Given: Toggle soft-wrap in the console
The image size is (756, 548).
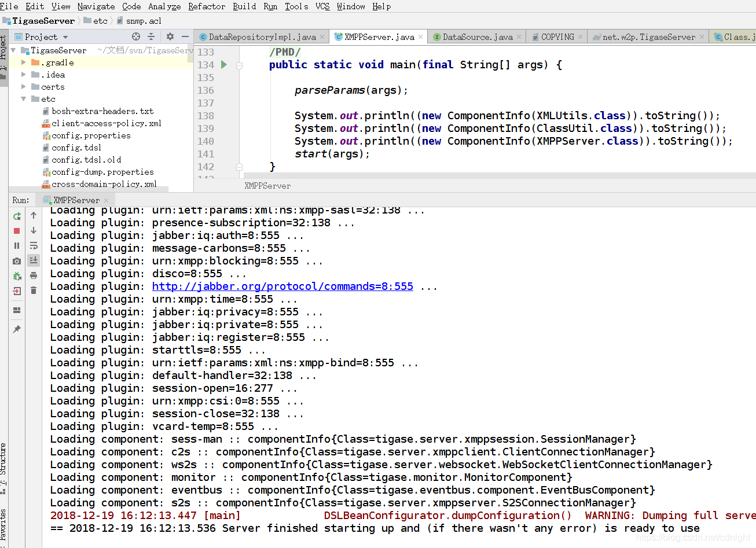Looking at the screenshot, I should point(34,245).
